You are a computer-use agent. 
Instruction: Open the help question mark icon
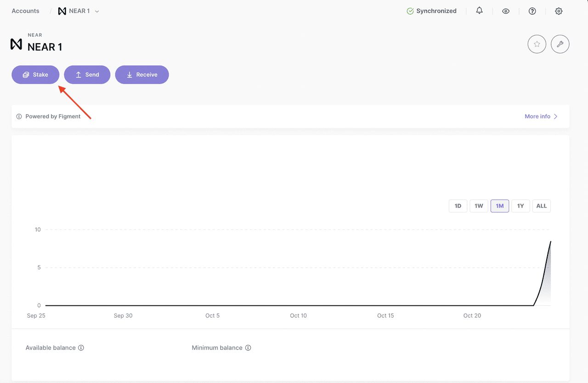click(532, 11)
